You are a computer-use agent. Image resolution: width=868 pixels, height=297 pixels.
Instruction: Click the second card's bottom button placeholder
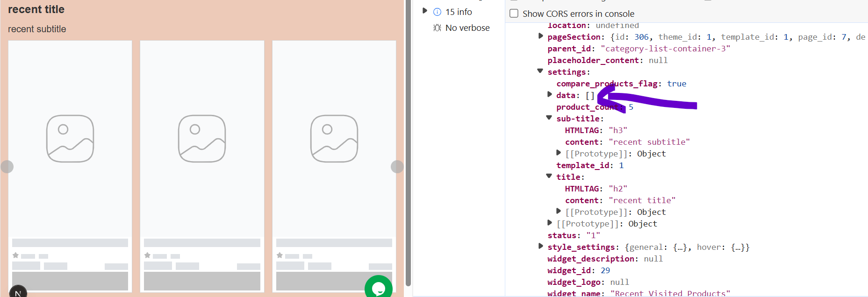click(202, 281)
